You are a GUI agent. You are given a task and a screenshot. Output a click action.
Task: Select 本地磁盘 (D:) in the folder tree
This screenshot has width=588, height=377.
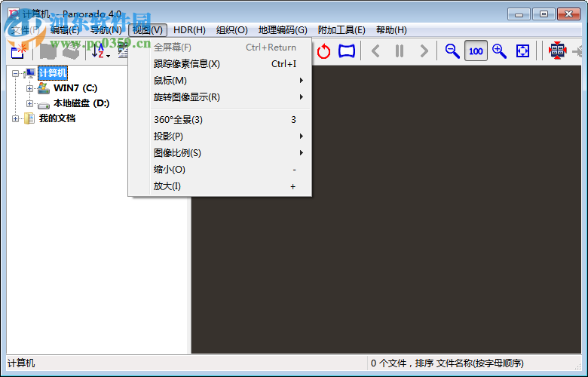click(x=81, y=103)
